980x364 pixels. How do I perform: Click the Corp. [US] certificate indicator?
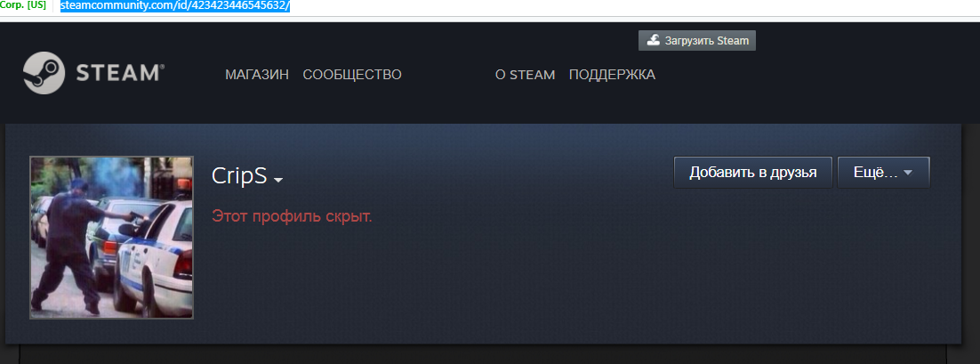[23, 5]
